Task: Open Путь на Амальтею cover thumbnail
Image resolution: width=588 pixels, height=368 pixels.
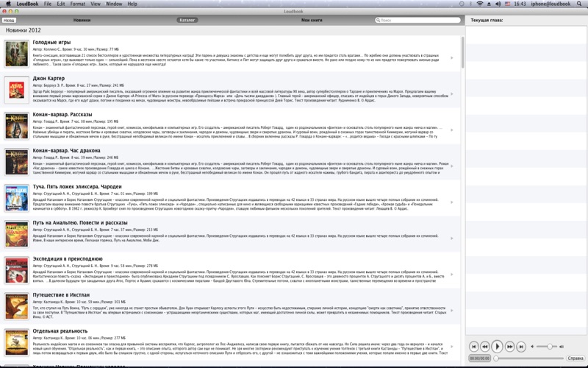Action: [x=16, y=234]
